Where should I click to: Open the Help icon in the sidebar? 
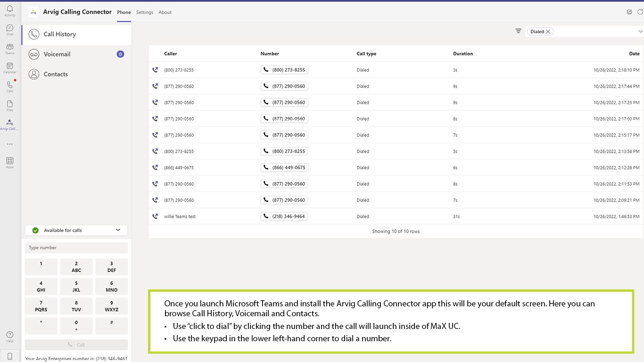click(10, 337)
